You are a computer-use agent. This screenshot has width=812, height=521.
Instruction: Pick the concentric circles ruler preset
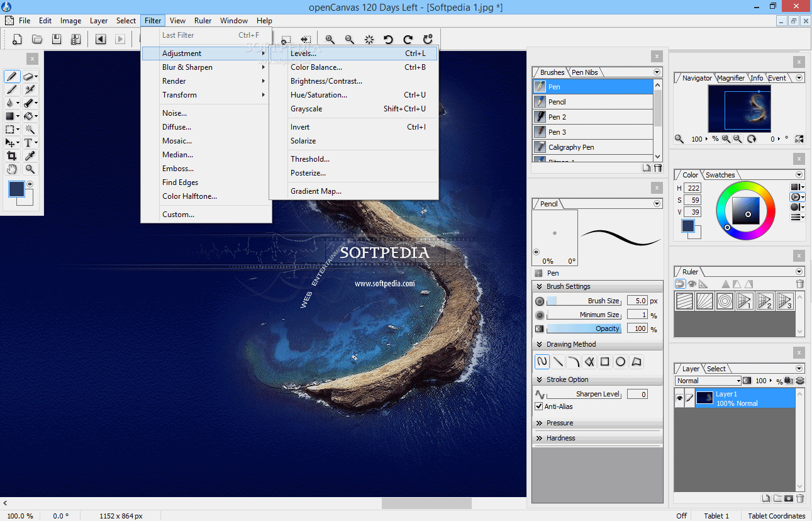(725, 301)
